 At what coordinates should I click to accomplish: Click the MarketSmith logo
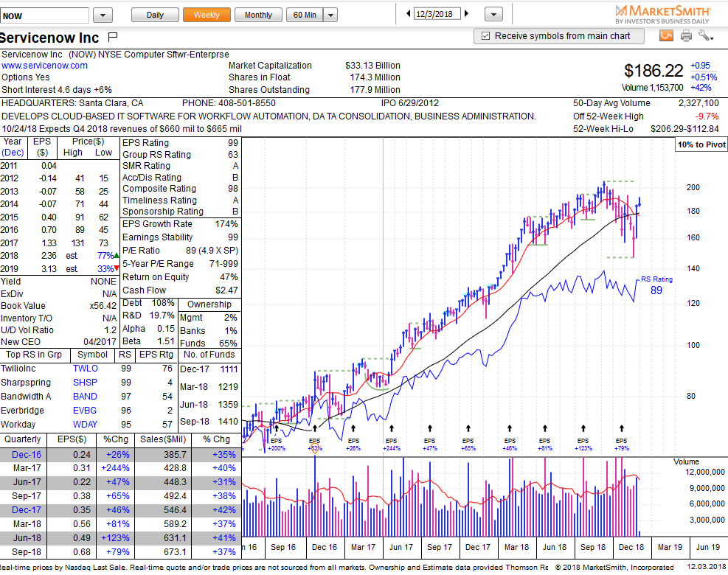pyautogui.click(x=662, y=15)
